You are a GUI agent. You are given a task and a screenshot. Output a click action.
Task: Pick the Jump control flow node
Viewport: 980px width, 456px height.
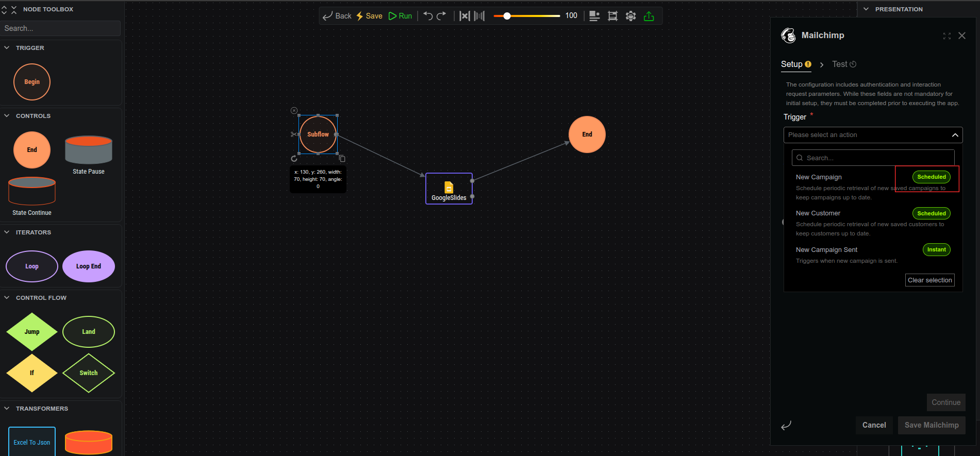coord(32,332)
